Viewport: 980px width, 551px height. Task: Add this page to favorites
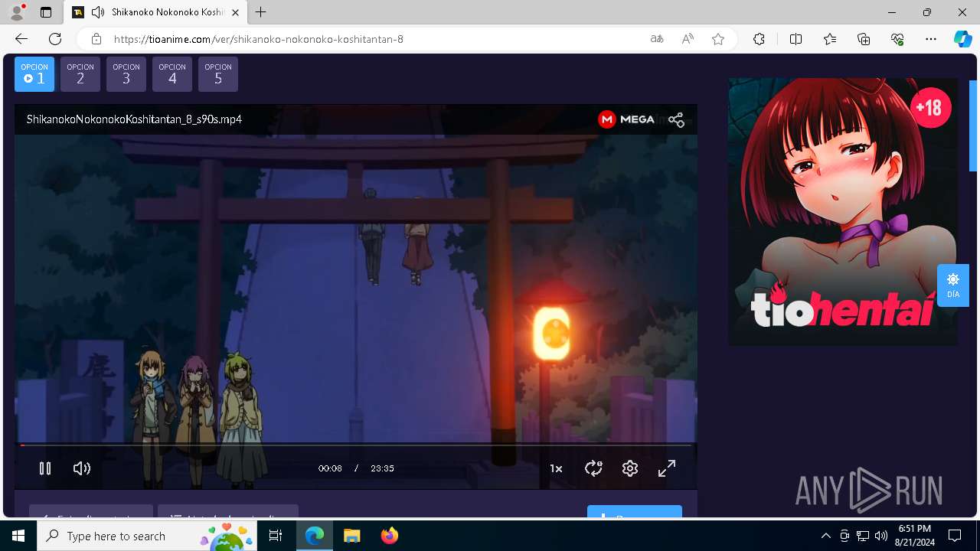pos(718,39)
